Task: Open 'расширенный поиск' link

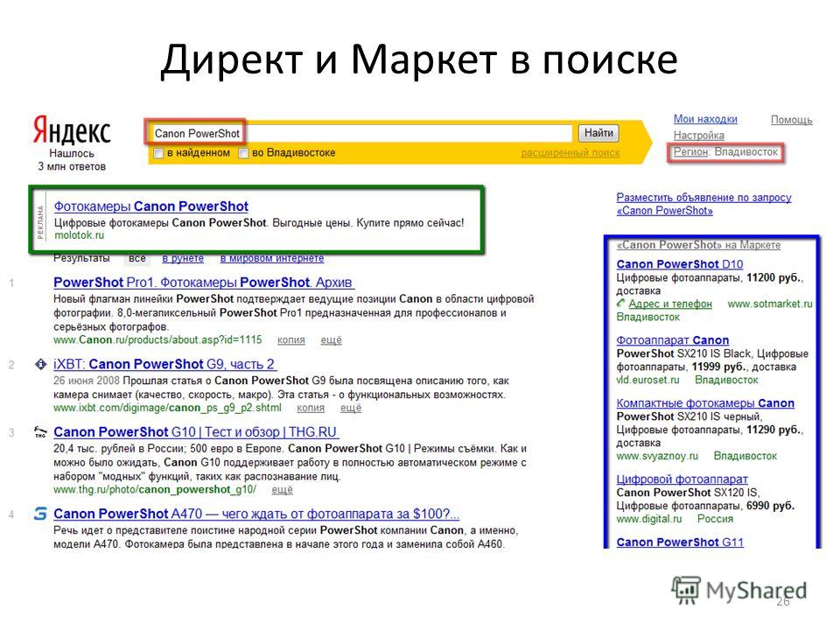Action: [x=570, y=153]
